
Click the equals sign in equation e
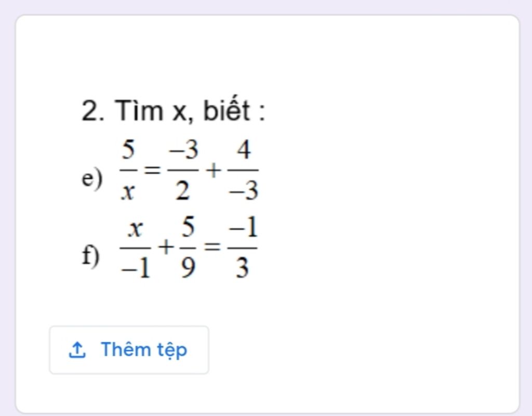coord(152,170)
